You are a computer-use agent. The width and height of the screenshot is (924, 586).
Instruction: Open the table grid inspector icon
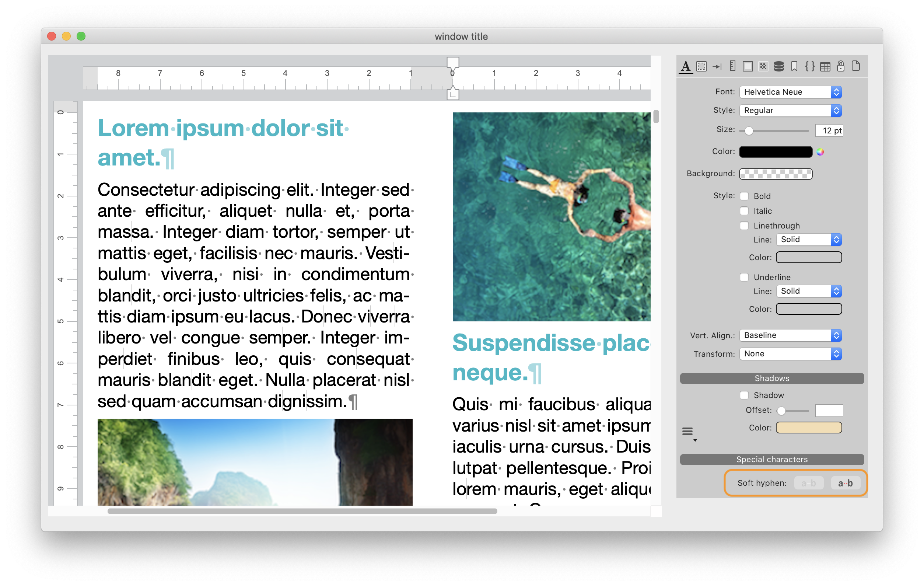pyautogui.click(x=825, y=67)
